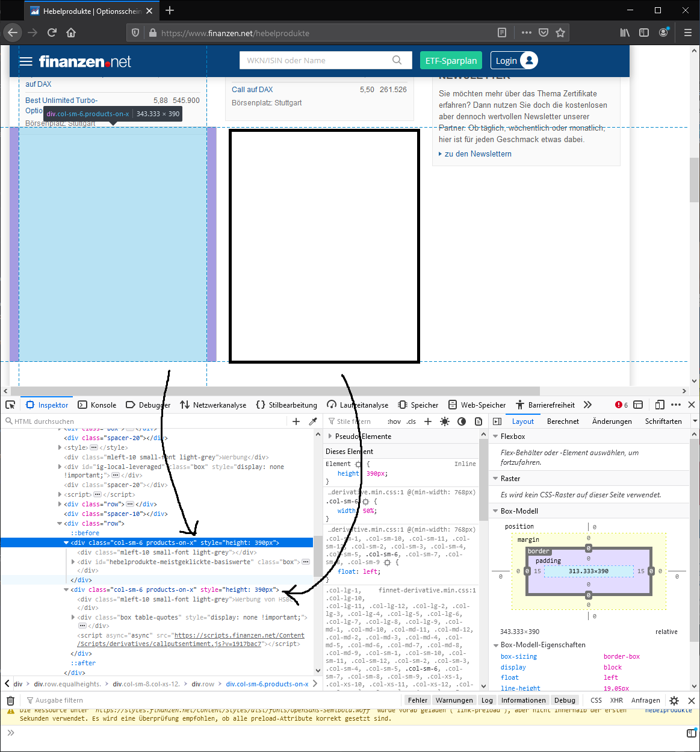The image size is (700, 752).
Task: Toggle the three-pane inspector sidebar layout
Action: point(497,421)
